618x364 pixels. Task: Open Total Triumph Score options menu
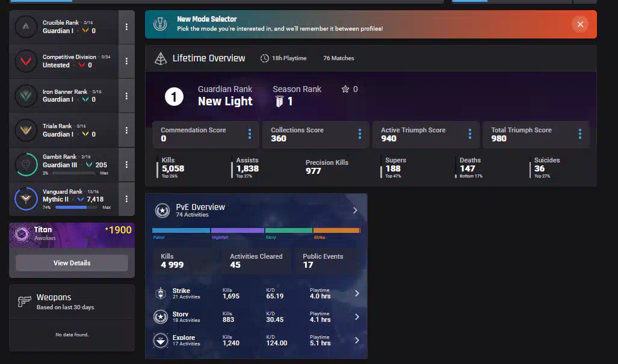click(x=579, y=134)
